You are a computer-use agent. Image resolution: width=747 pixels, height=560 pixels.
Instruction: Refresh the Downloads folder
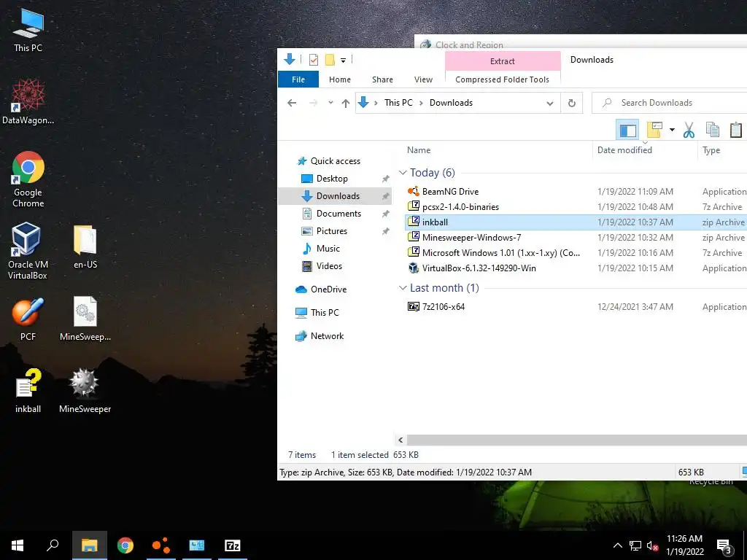coord(572,103)
